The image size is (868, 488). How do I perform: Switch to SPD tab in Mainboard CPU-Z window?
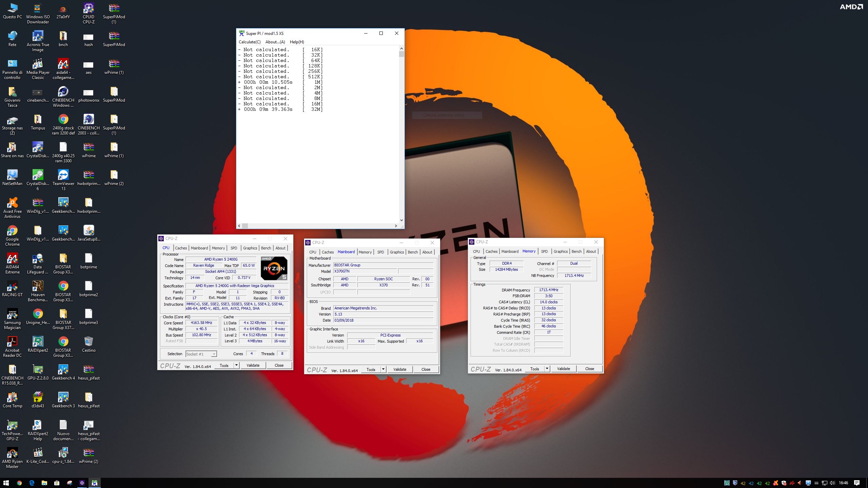click(x=380, y=252)
